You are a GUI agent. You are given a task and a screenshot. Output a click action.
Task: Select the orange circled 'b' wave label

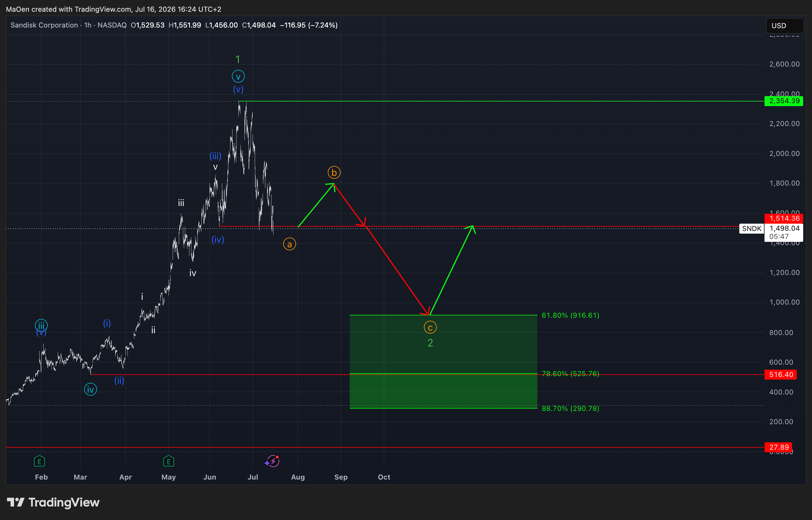334,173
